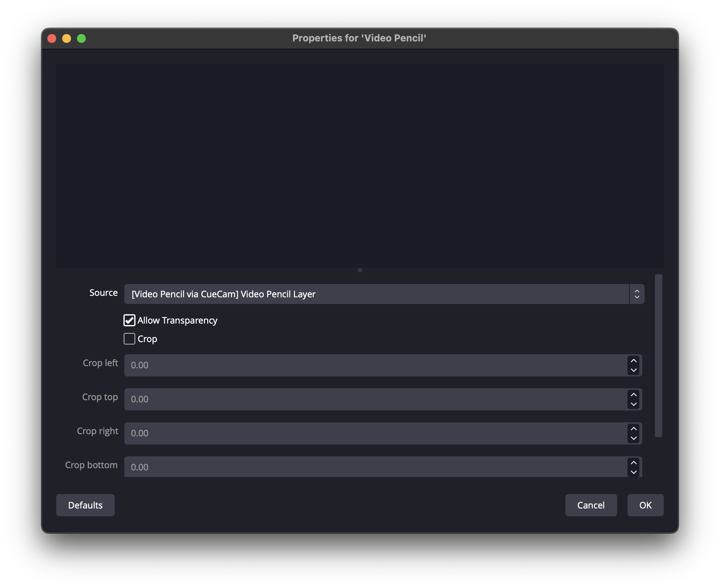The image size is (720, 588).
Task: Disable the Allow Transparency checkbox
Action: (129, 320)
